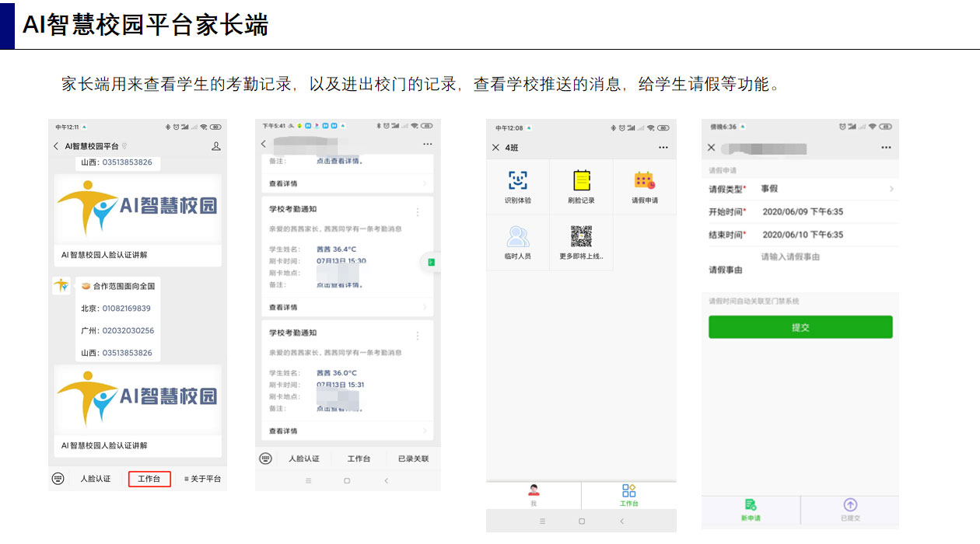Switch to the 我 tab
The width and height of the screenshot is (980, 544).
[534, 494]
